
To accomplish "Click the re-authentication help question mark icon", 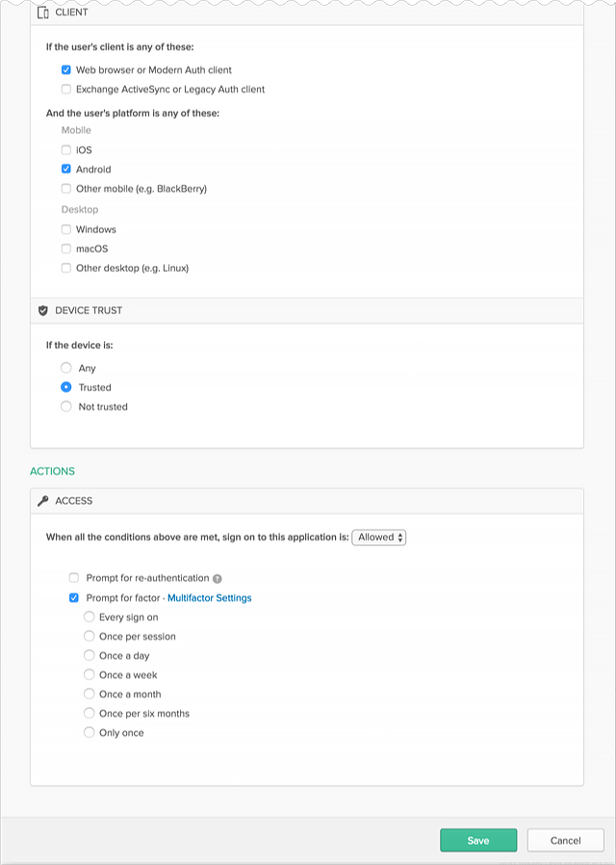I will 218,579.
